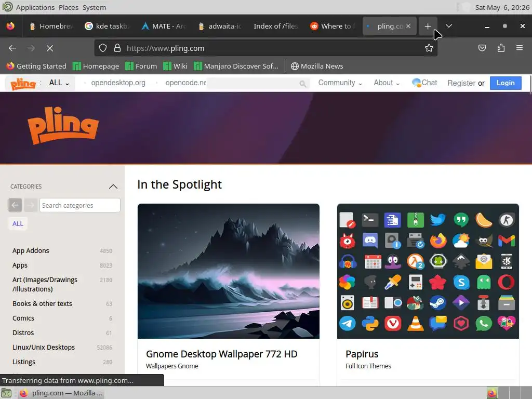Click the Firefox tray icon at bottom right
This screenshot has height=399, width=532.
[492, 393]
